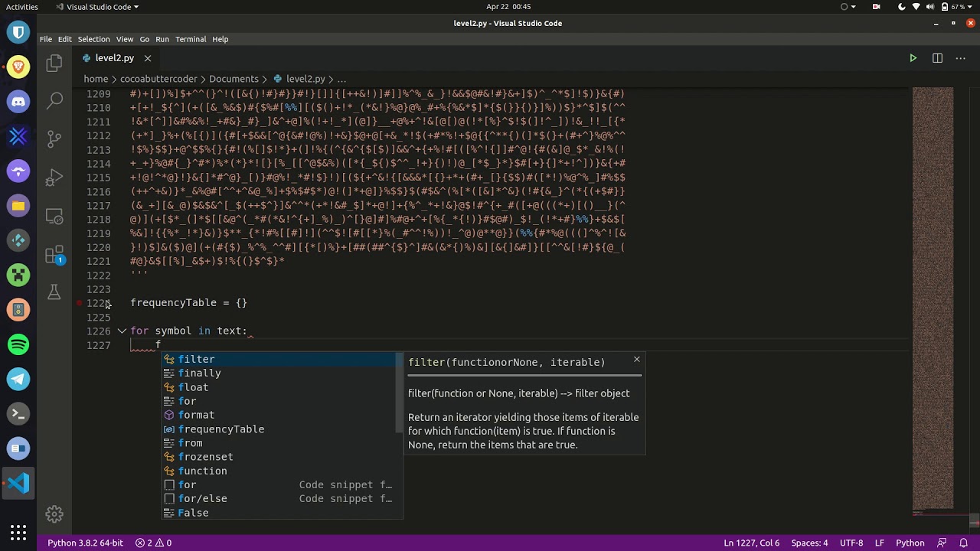980x551 pixels.
Task: Select frequencyTable from the suggestion list
Action: (220, 429)
